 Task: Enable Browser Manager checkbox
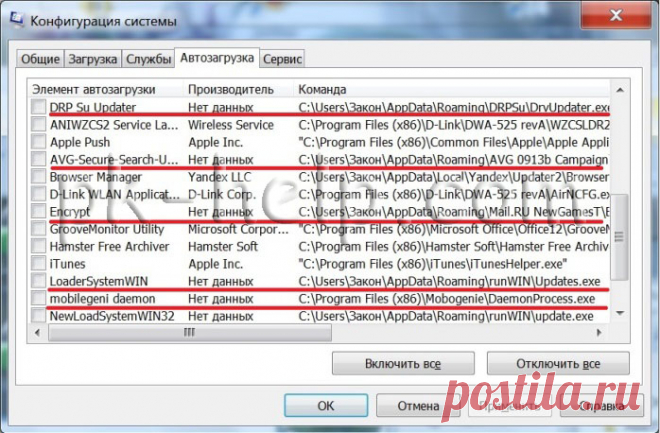click(38, 177)
